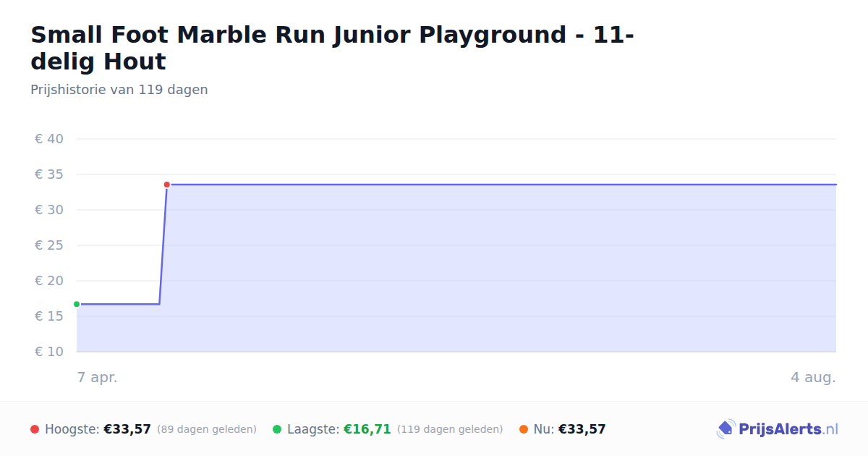Click the lowest price value €16,71
Screen dimensions: 868x456
coord(367,429)
